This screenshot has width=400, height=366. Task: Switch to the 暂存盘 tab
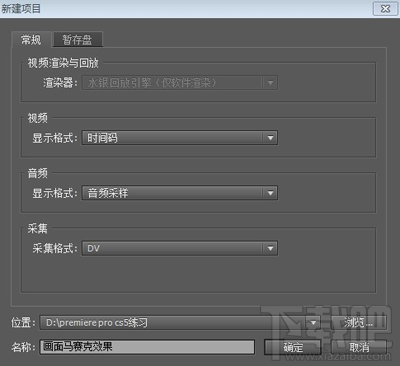pyautogui.click(x=78, y=40)
